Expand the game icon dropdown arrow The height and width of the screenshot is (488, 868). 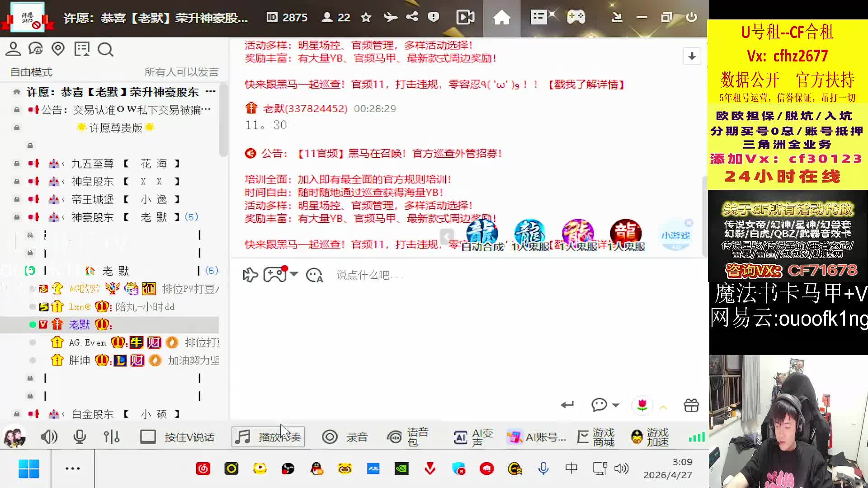point(294,274)
